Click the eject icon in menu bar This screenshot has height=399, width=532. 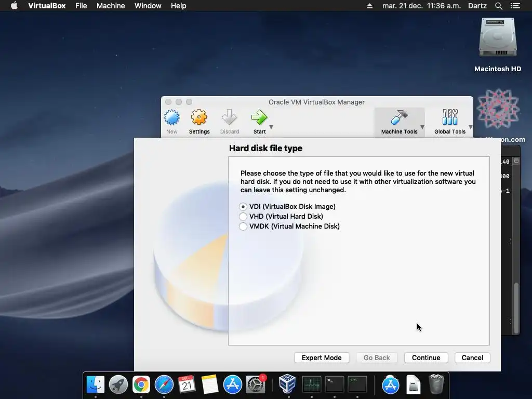[369, 6]
